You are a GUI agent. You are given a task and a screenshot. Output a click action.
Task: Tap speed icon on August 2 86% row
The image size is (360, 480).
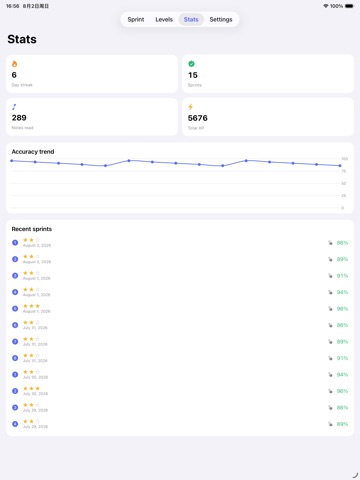coord(330,243)
